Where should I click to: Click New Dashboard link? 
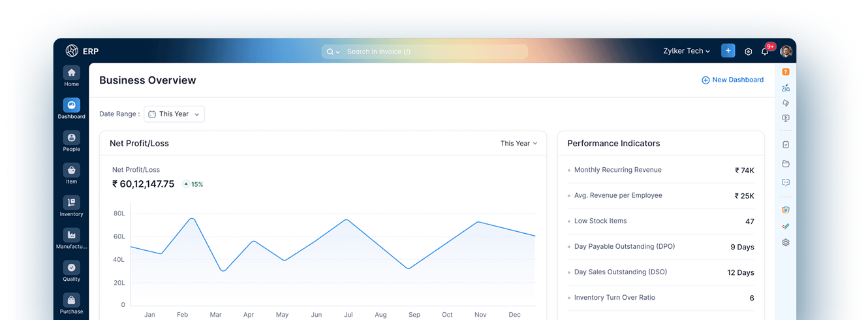click(732, 80)
